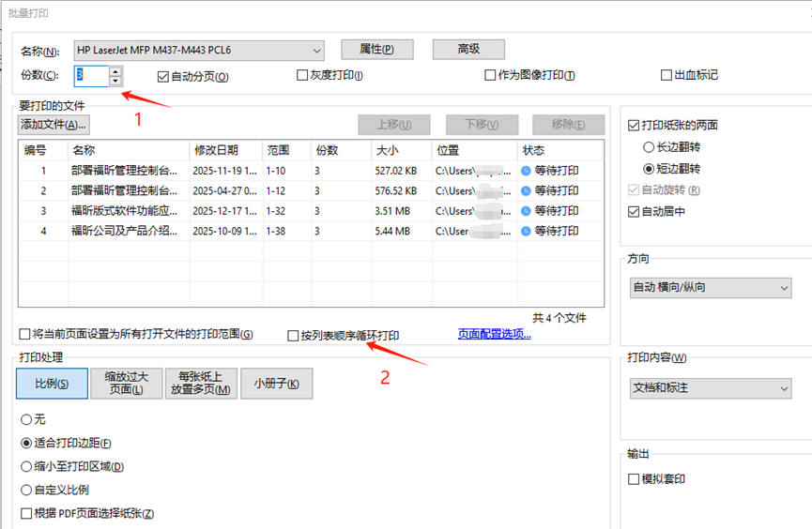Select the multiple pages per sheet tab
Screen dimensions: 812x529
201,383
